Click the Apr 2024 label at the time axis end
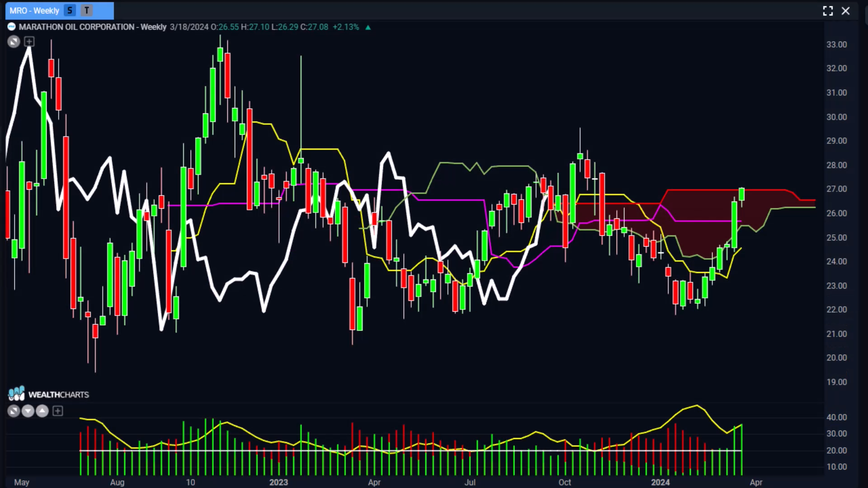Screen dimensions: 868x488 (x=756, y=482)
